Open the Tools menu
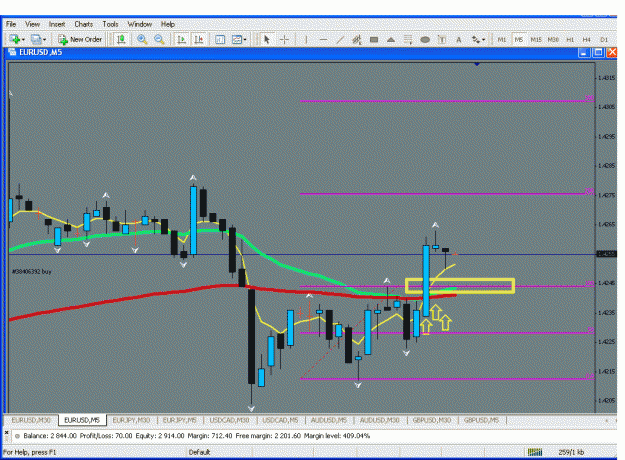Screen dimensions: 625x460 110,24
